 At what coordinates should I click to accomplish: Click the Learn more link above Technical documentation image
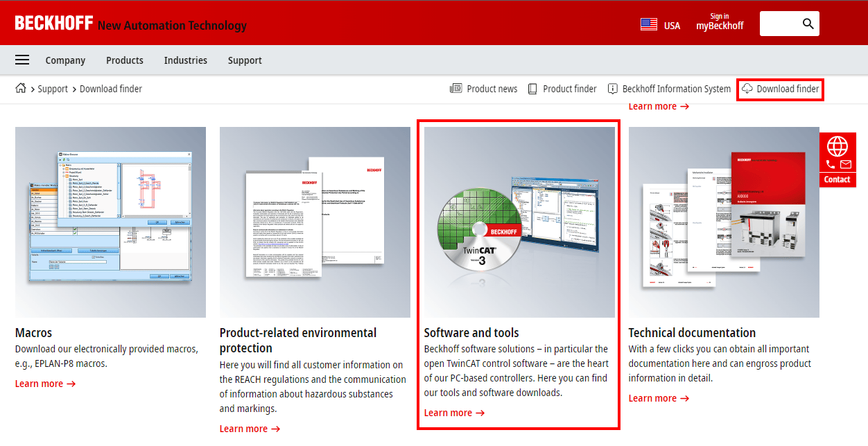[659, 106]
